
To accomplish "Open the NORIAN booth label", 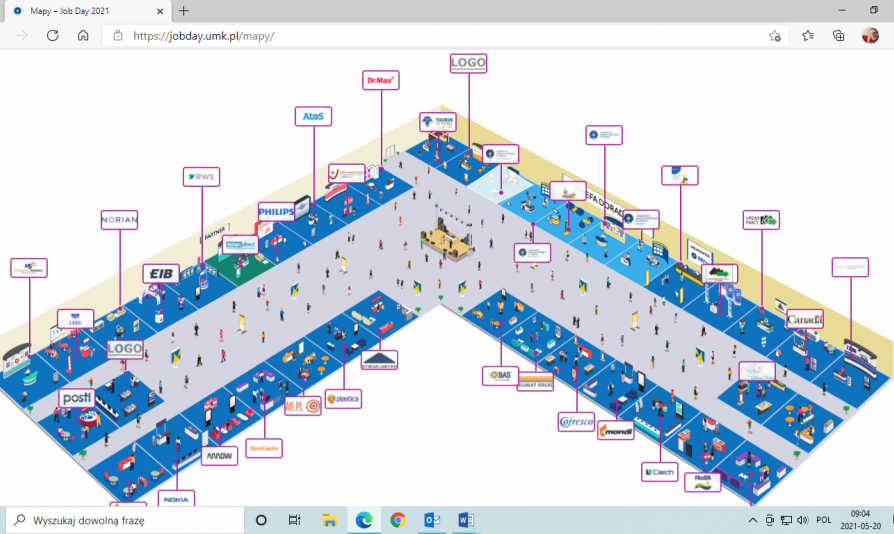I will point(119,219).
